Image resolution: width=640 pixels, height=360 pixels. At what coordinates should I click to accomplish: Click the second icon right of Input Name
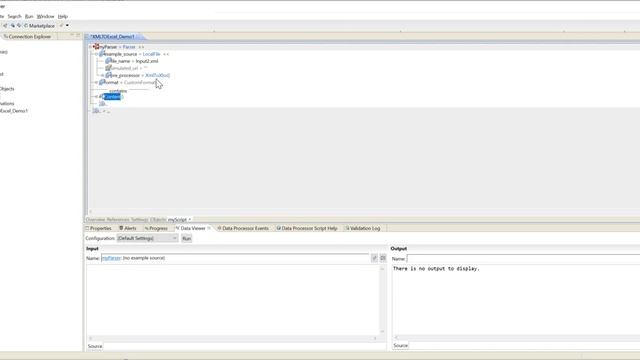pos(383,258)
